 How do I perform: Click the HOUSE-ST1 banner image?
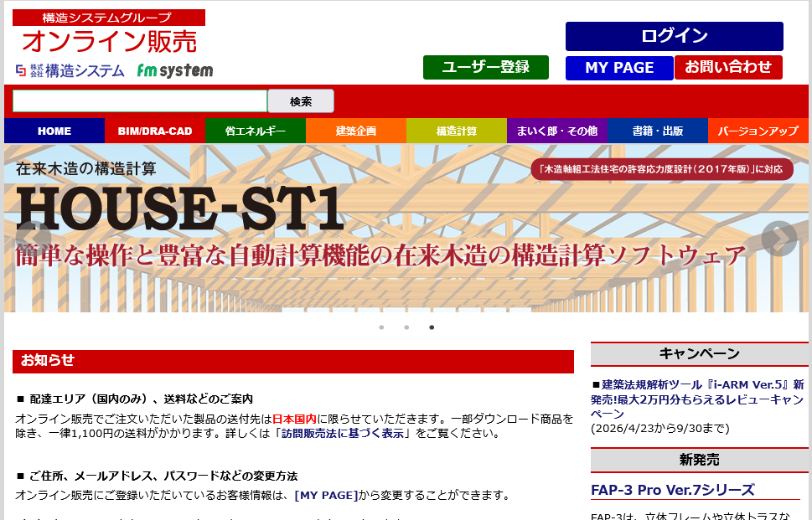pyautogui.click(x=406, y=228)
